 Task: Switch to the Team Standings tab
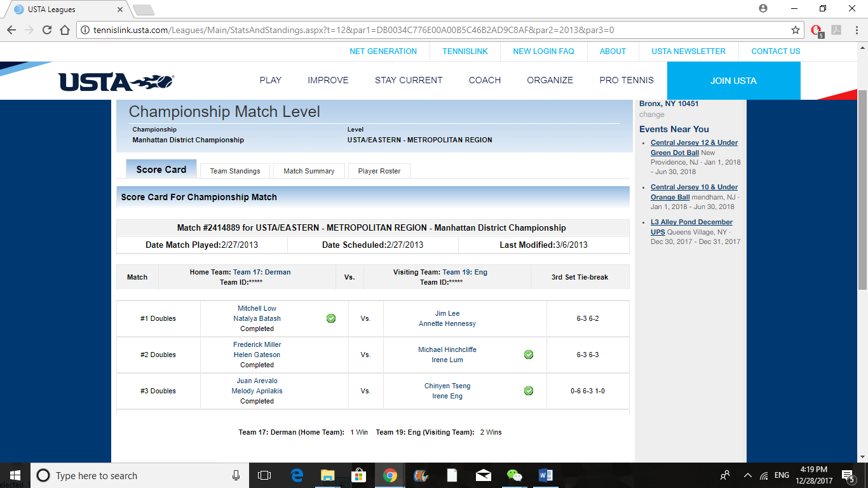coord(235,171)
